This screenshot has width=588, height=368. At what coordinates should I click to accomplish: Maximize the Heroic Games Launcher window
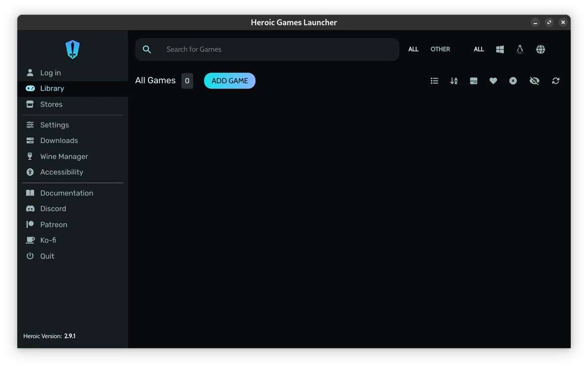[549, 23]
